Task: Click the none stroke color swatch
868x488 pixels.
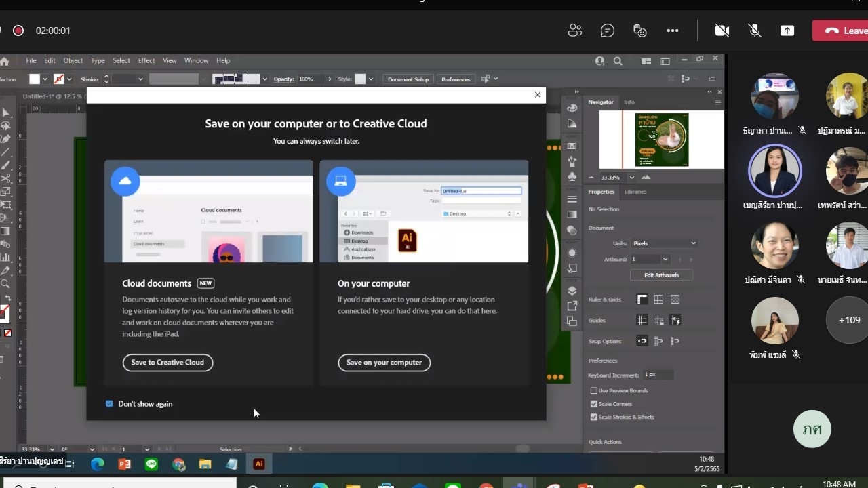Action: pos(59,79)
